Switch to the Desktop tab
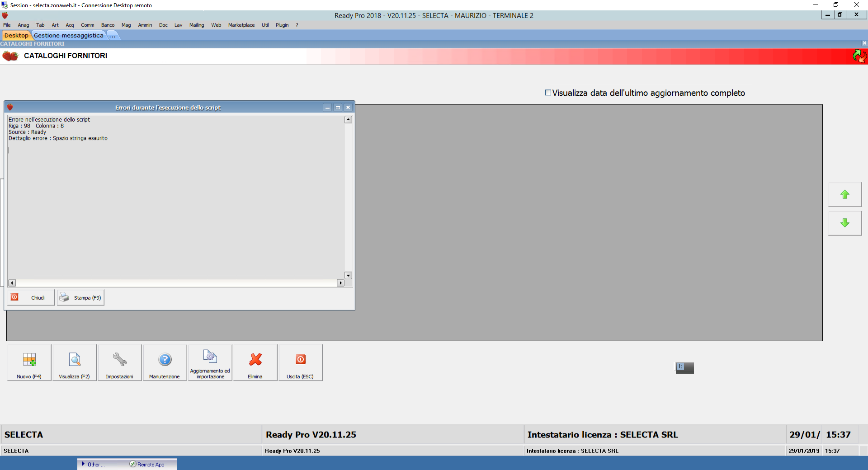The width and height of the screenshot is (868, 470). click(16, 35)
